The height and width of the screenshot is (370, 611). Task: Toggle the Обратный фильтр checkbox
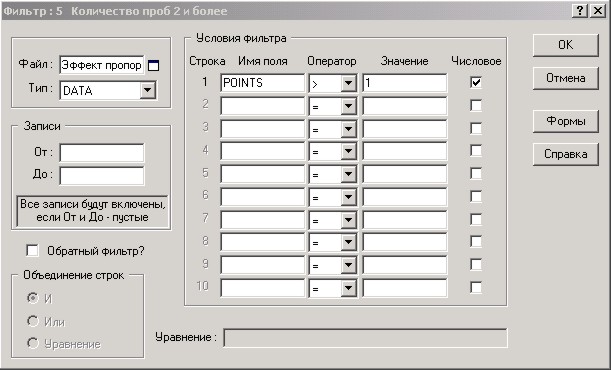coord(32,250)
